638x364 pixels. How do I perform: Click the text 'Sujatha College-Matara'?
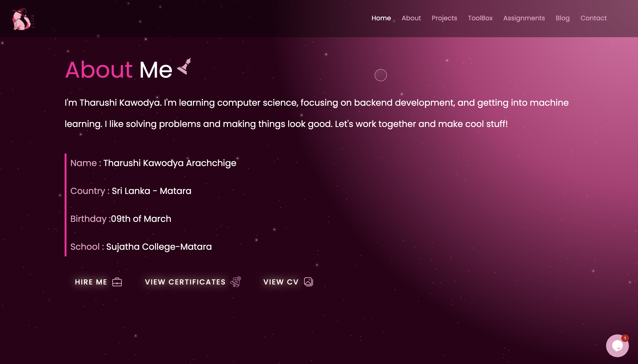(159, 247)
